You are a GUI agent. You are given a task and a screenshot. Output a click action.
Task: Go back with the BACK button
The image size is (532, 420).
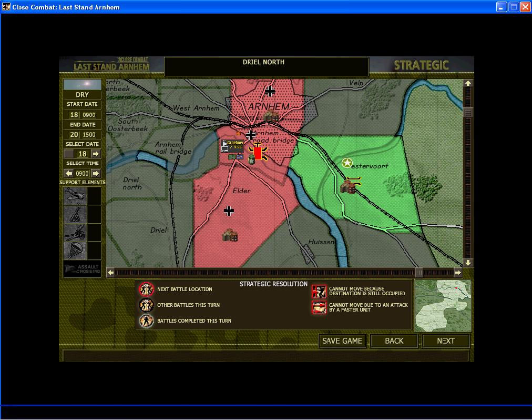tap(394, 341)
